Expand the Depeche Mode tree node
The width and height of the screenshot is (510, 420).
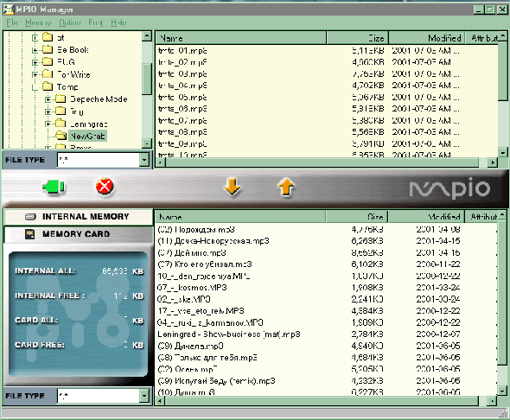point(48,99)
